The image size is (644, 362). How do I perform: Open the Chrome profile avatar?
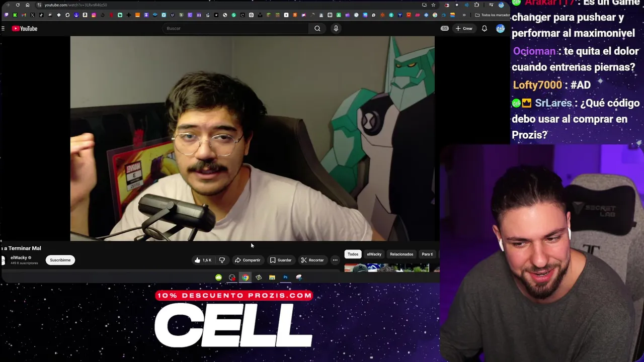501,5
